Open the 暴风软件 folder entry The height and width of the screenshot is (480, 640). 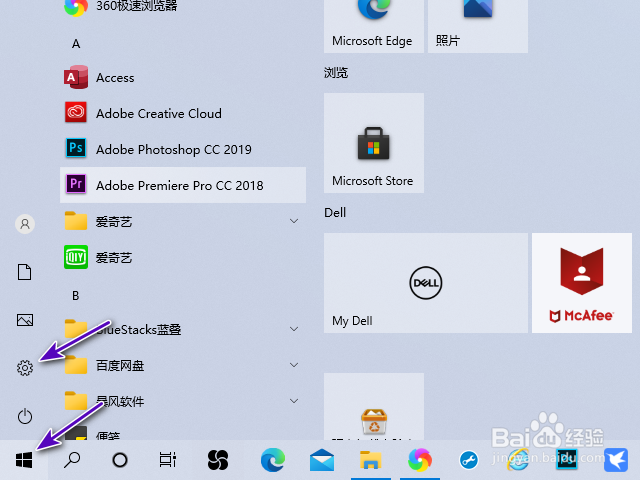coord(183,401)
